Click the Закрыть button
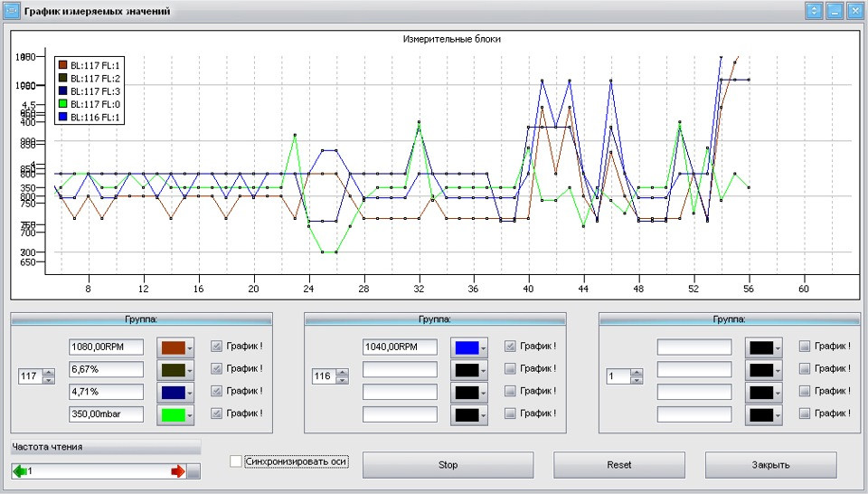Viewport: 868px width, 494px height. (x=770, y=465)
